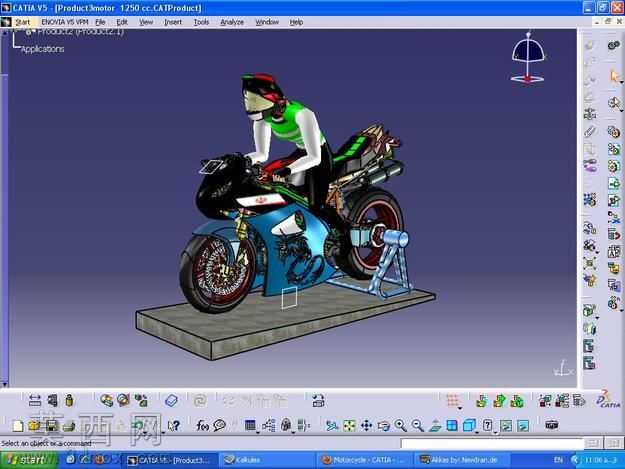Select the Rotate view icon
625x469 pixels.
pos(383,426)
